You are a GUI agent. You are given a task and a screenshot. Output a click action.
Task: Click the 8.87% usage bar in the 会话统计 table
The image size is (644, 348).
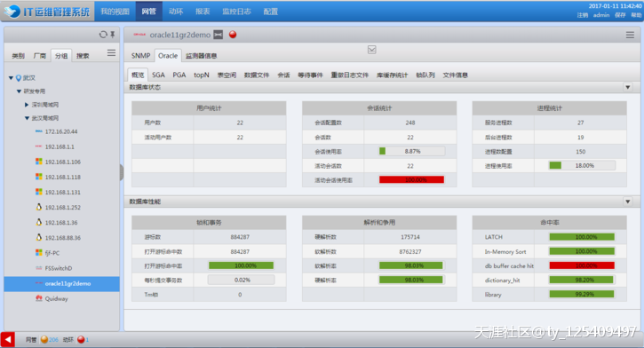click(411, 152)
